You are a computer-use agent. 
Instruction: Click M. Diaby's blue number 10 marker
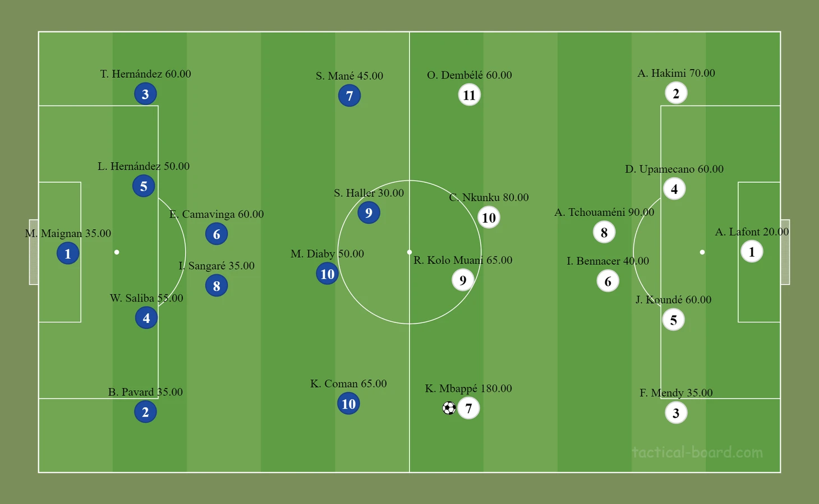pyautogui.click(x=327, y=274)
